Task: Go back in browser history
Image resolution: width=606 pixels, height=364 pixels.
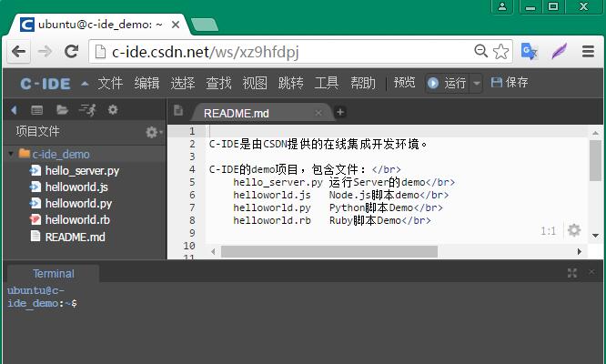Action: tap(18, 51)
